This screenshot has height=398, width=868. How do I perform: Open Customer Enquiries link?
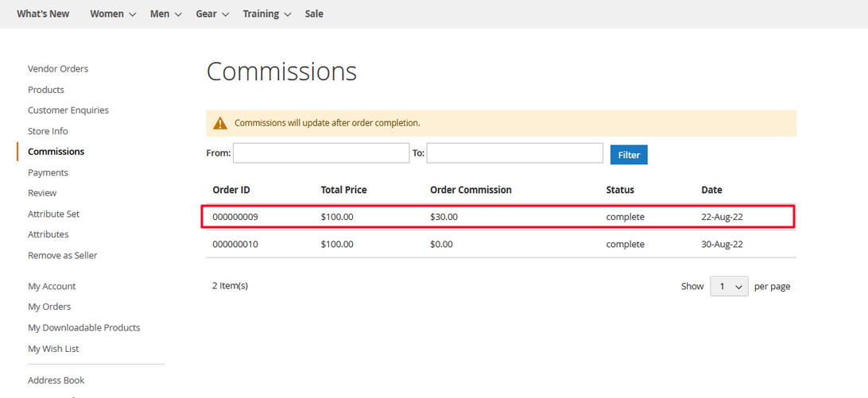[x=68, y=110]
